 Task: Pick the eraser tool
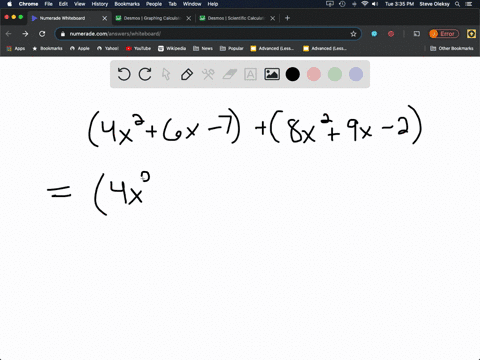(x=230, y=74)
